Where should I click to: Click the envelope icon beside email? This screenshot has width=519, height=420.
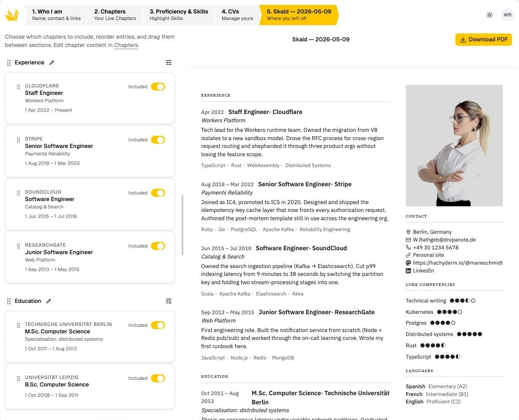pos(408,240)
